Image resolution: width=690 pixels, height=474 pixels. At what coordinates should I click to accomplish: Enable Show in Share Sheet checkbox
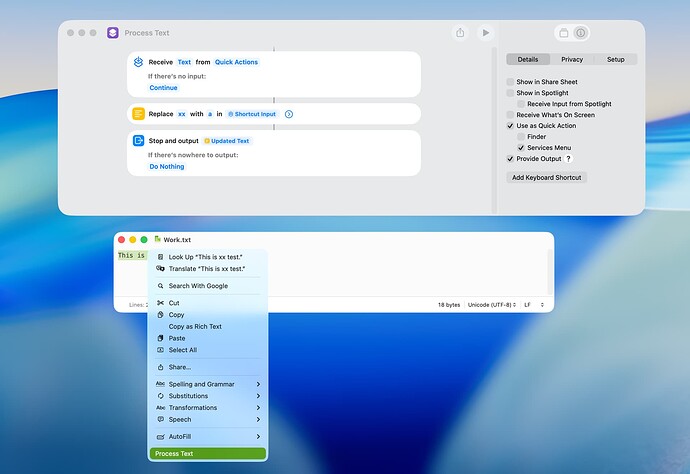point(510,82)
